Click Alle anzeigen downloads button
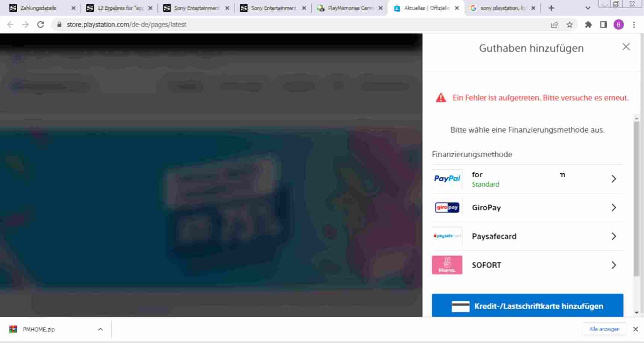 (604, 329)
